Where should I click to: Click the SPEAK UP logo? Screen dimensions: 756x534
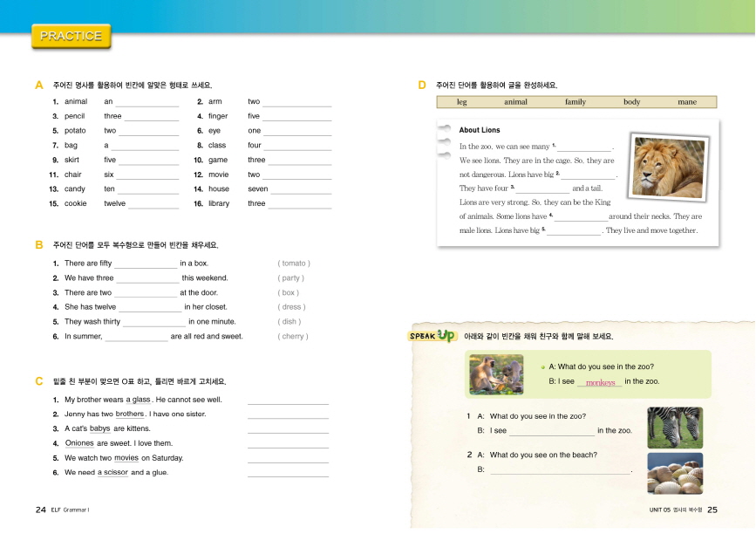(x=433, y=336)
